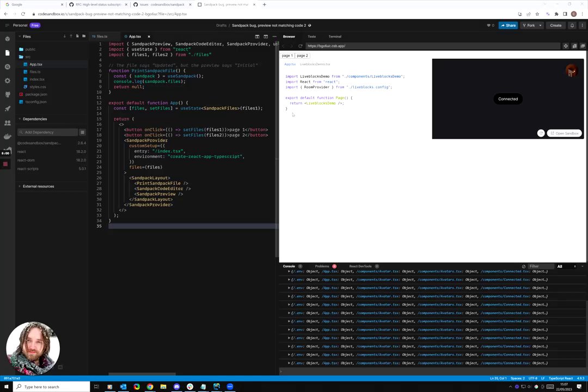Click the preview window toggle icon above editor

pos(266,36)
